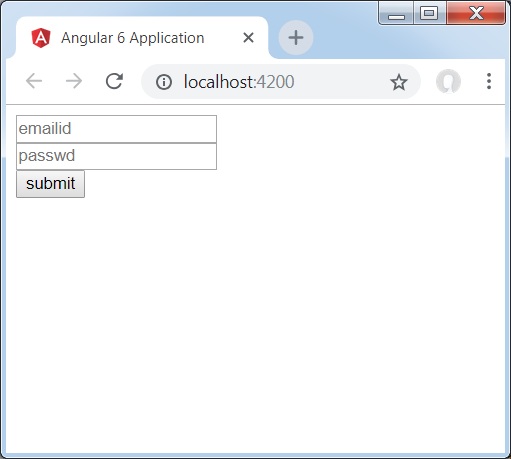Click the browser forward arrow
This screenshot has height=459, width=511.
click(74, 81)
